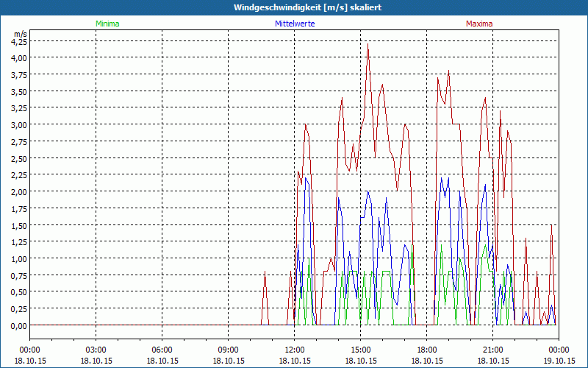Click the 2,50 y-axis value
Screen dimensions: 588x368
pyautogui.click(x=19, y=158)
